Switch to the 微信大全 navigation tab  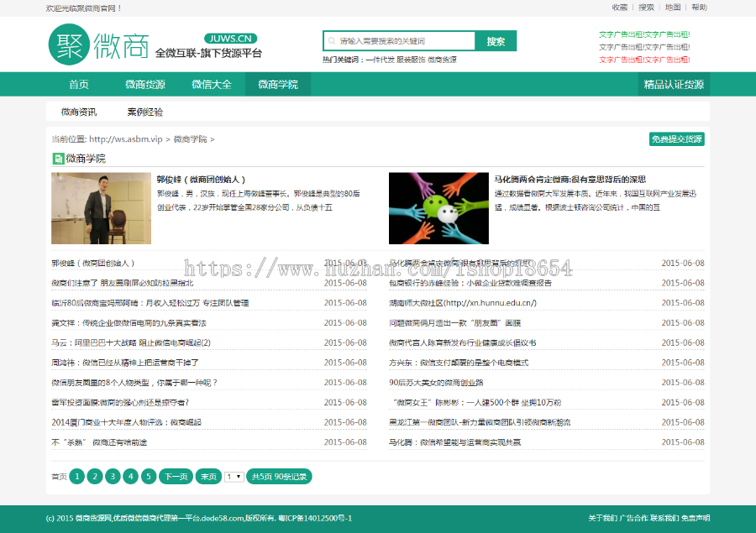pyautogui.click(x=211, y=85)
